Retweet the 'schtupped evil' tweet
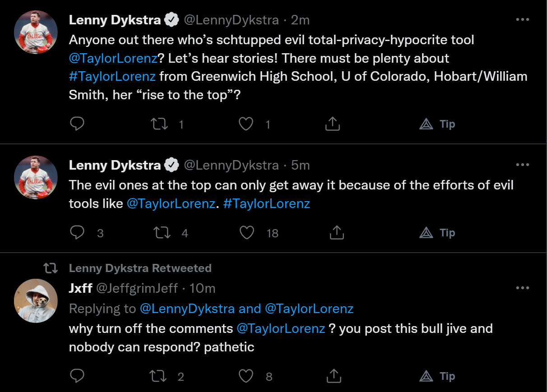The width and height of the screenshot is (547, 392). (x=159, y=124)
